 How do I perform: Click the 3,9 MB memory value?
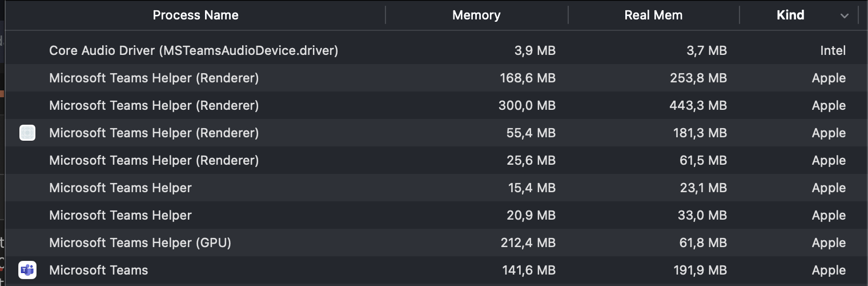point(535,50)
